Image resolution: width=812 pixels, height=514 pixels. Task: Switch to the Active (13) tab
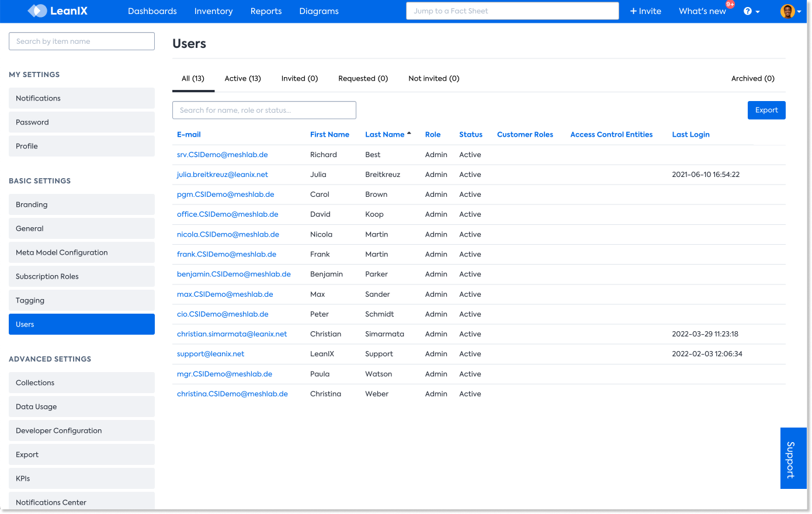(x=242, y=78)
